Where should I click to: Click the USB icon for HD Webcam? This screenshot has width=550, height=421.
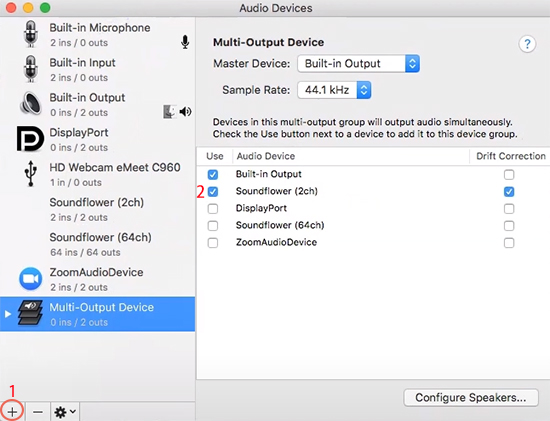pos(31,173)
